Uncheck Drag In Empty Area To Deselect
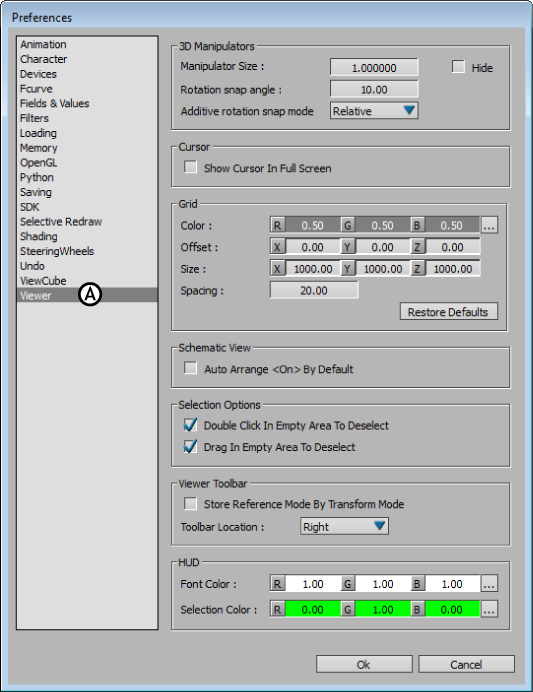533x692 pixels. coord(191,447)
